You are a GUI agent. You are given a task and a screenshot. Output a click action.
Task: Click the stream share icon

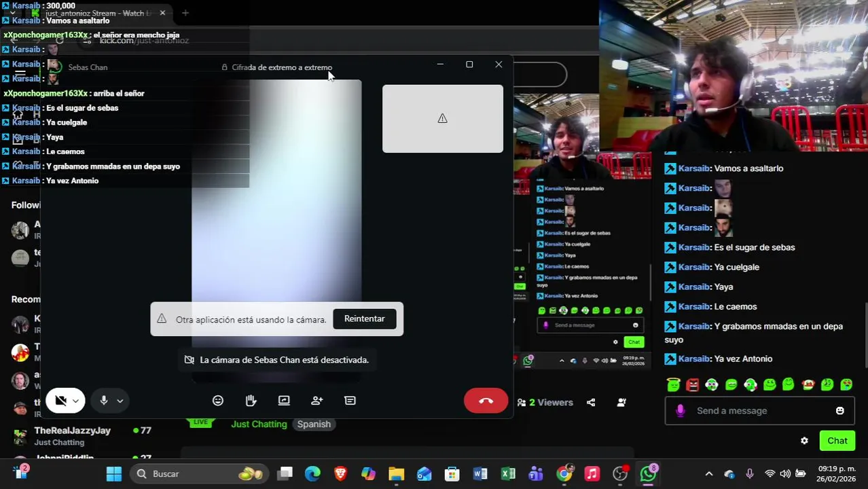[x=591, y=403]
